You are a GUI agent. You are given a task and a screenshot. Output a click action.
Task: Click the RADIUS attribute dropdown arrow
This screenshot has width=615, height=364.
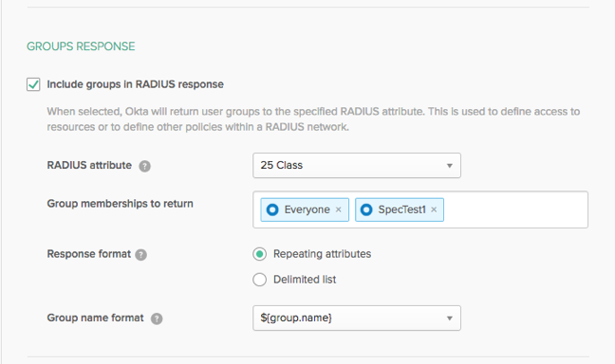(450, 166)
